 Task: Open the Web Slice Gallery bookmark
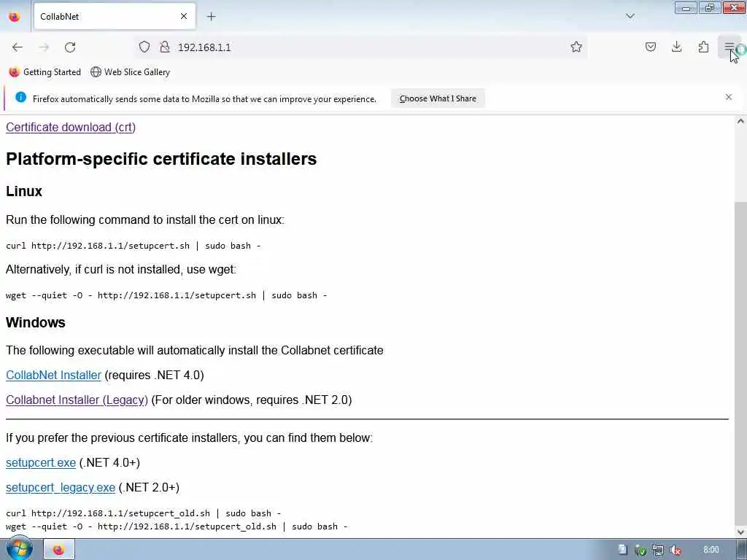[x=130, y=72]
